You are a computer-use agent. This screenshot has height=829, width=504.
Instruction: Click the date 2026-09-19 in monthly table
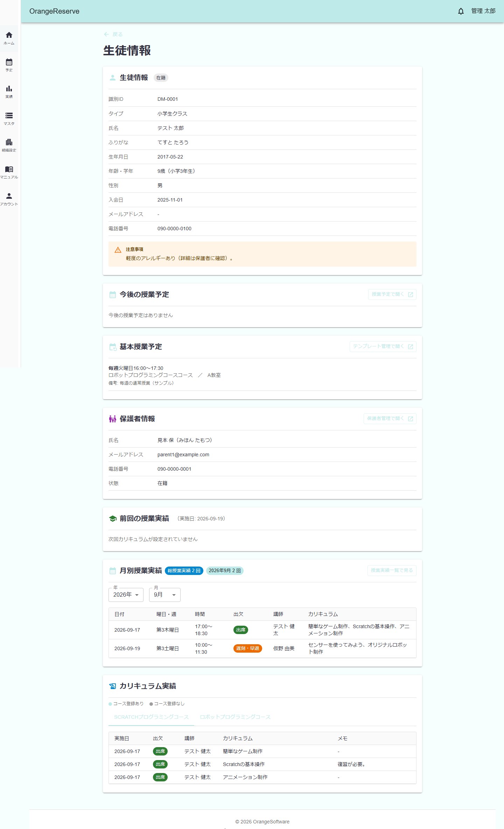pyautogui.click(x=127, y=648)
